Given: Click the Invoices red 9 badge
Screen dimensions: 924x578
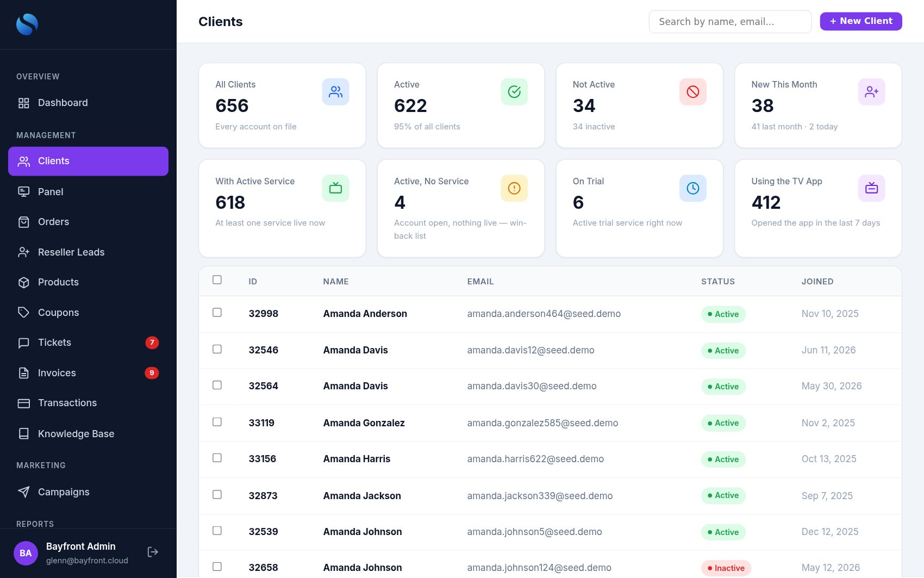Looking at the screenshot, I should [152, 373].
